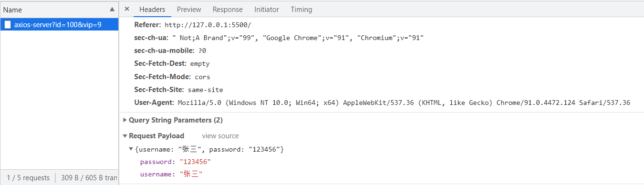Click the password value "123456"
The height and width of the screenshot is (185, 644).
[195, 162]
